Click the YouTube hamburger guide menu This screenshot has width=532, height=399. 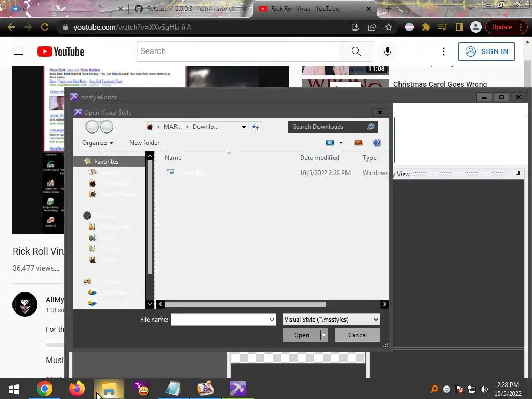click(x=19, y=51)
